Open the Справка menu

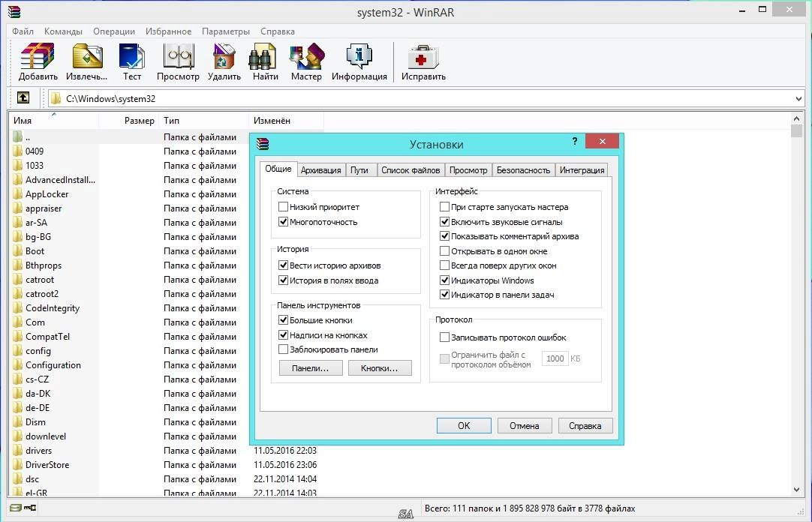(x=278, y=31)
